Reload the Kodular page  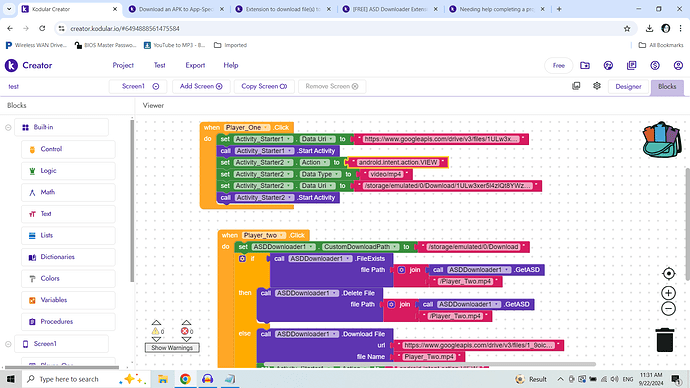click(42, 29)
